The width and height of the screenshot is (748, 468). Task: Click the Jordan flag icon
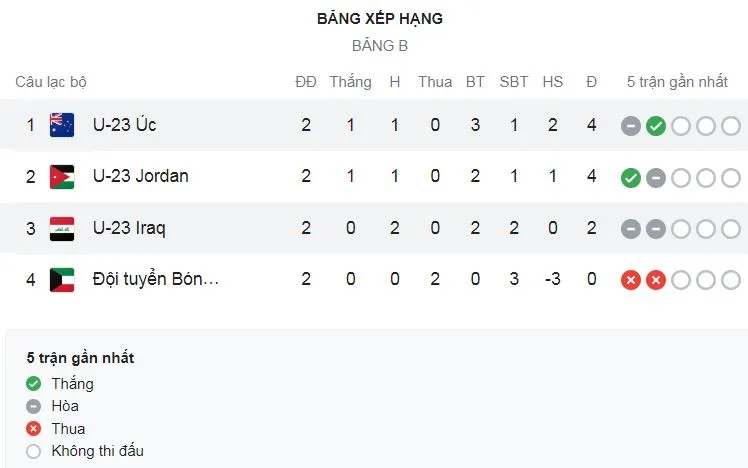click(62, 177)
